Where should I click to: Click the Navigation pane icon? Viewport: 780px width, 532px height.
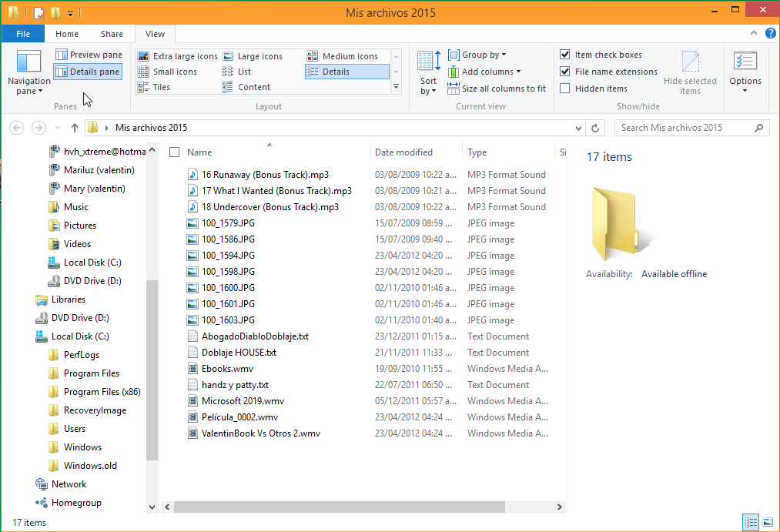28,63
